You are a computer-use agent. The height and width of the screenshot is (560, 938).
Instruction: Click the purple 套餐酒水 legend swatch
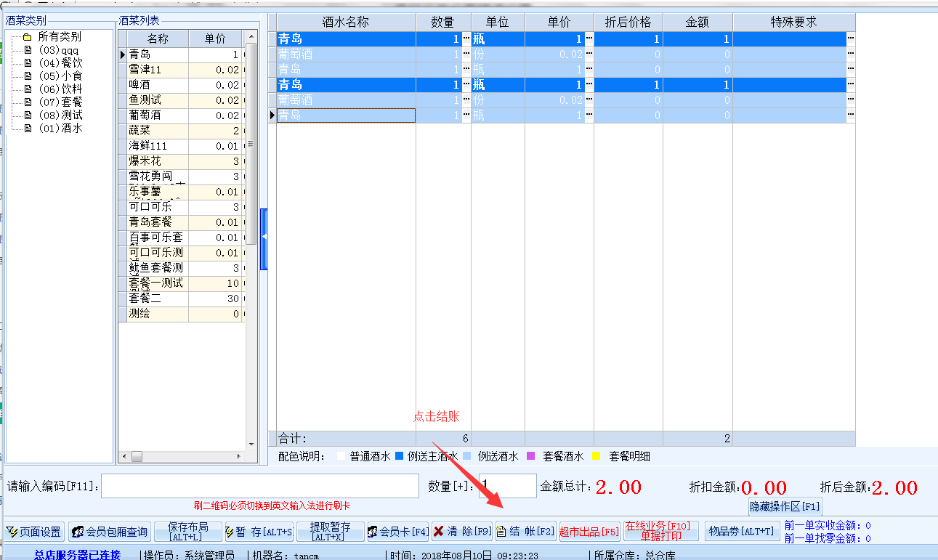[x=530, y=456]
